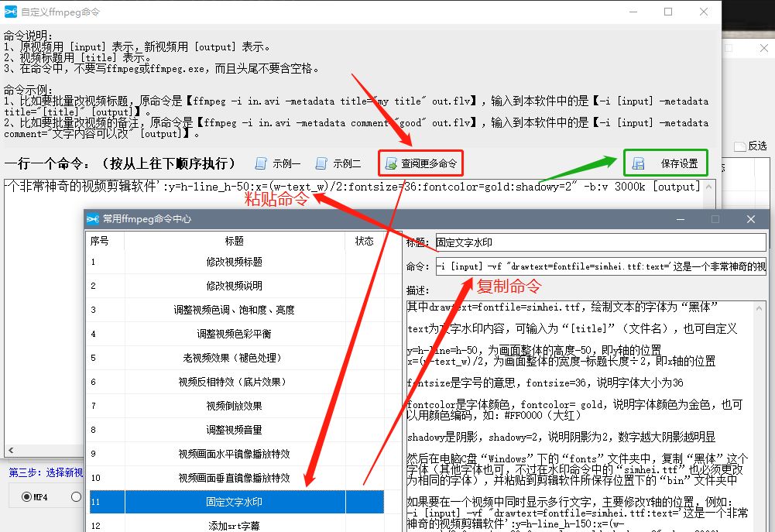Click the up arrow of the description scrollbar
775x532 pixels.
point(760,308)
